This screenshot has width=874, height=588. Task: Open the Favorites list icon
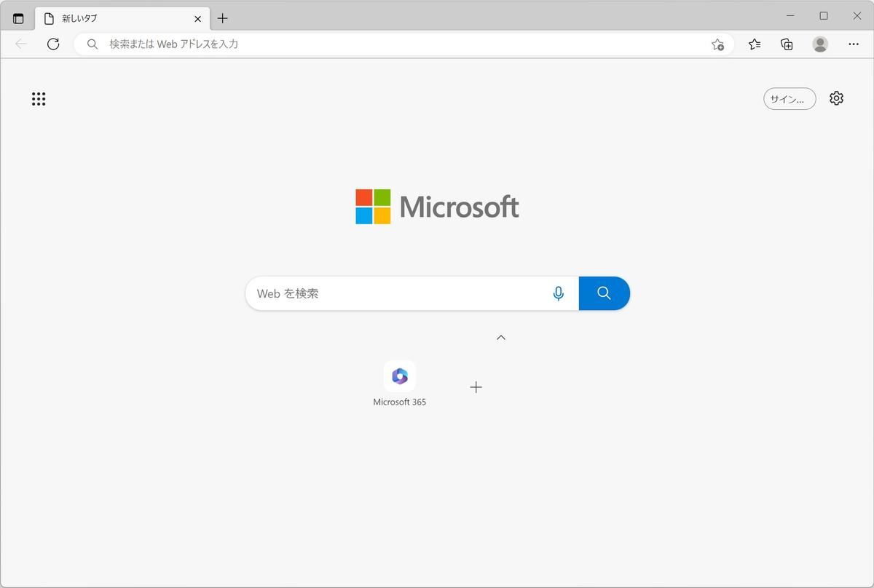[755, 44]
